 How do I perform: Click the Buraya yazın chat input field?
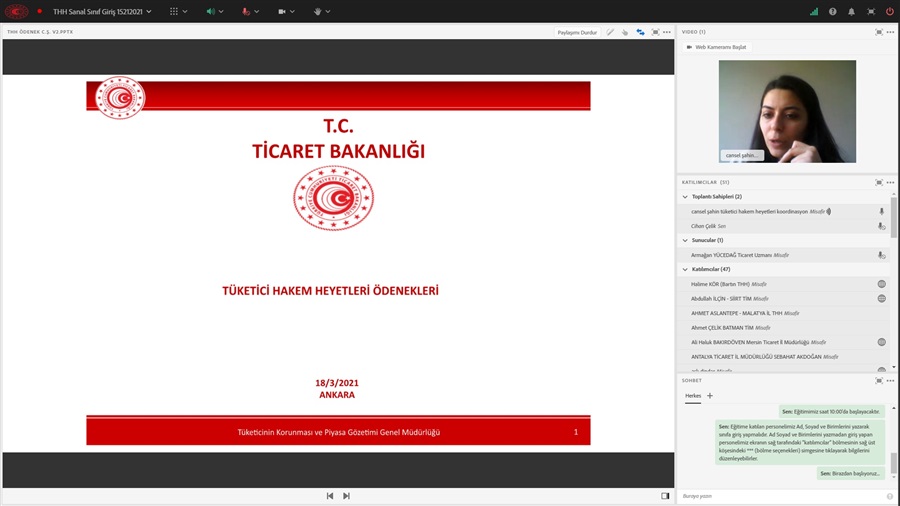coord(783,496)
